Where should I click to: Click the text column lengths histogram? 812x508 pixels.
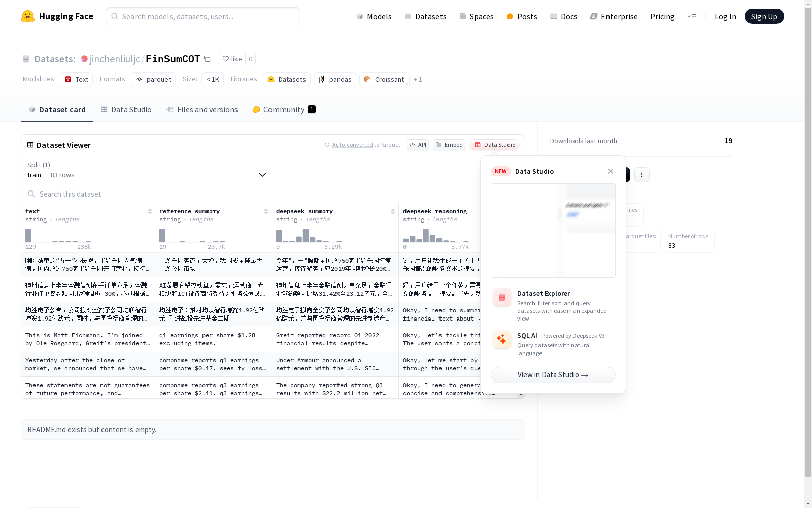(x=58, y=235)
